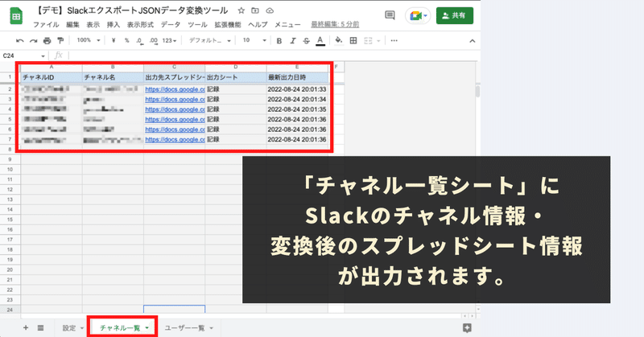The image size is (644, 337).
Task: Open the fill color picker
Action: pos(338,40)
